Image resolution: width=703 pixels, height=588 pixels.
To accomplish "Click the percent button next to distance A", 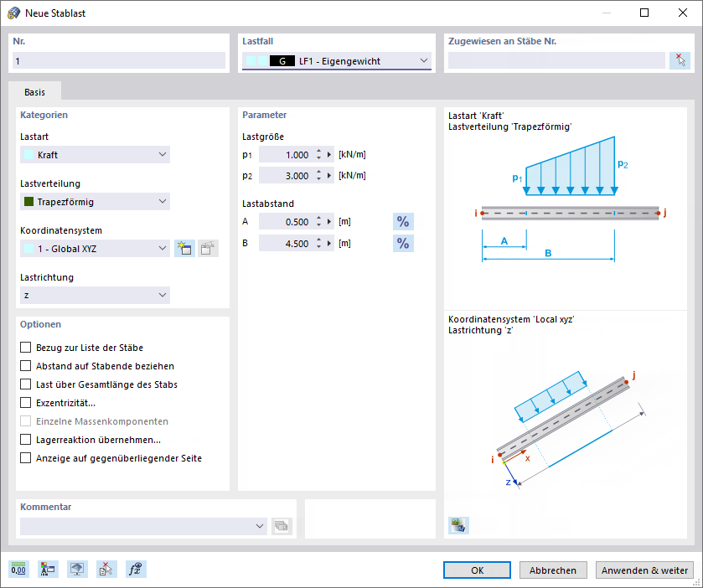I will tap(403, 220).
